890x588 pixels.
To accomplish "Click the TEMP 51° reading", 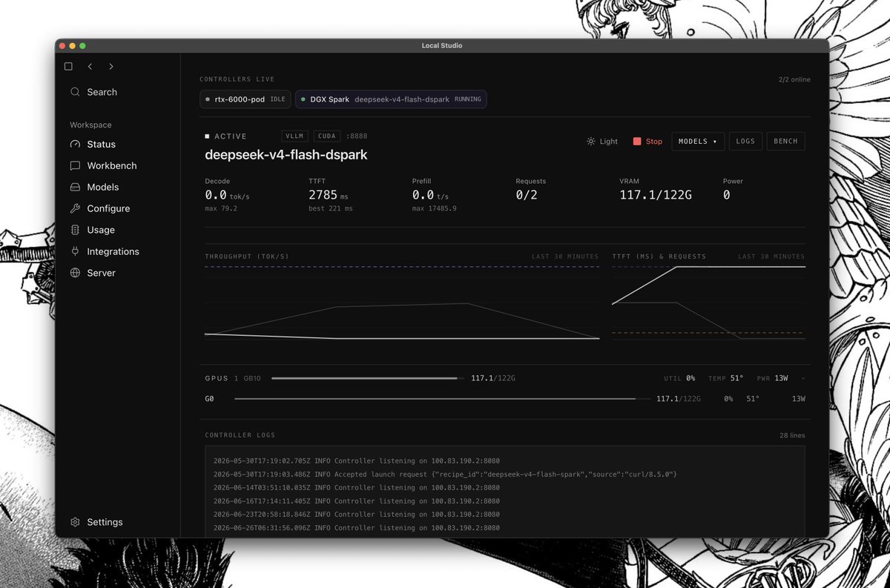I will coord(725,378).
